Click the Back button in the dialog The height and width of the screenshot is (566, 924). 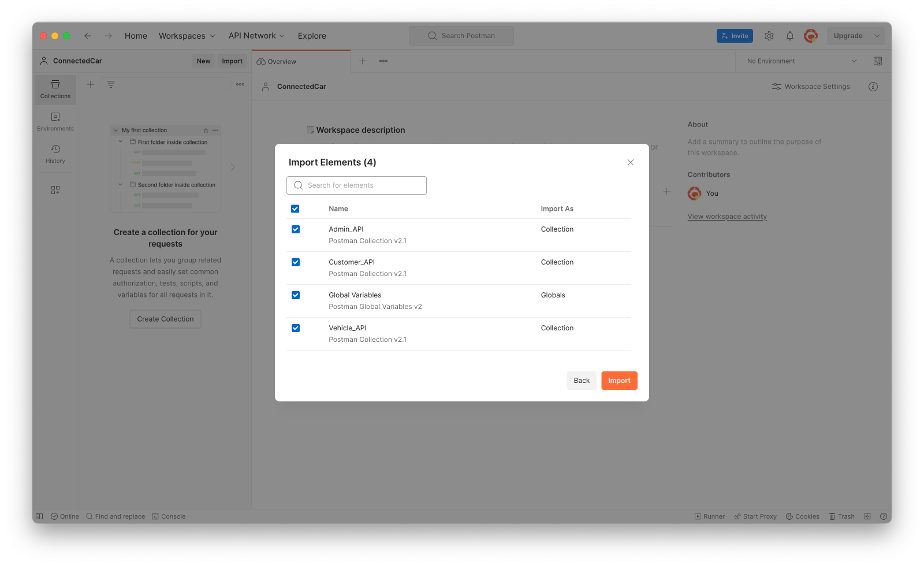coord(582,381)
